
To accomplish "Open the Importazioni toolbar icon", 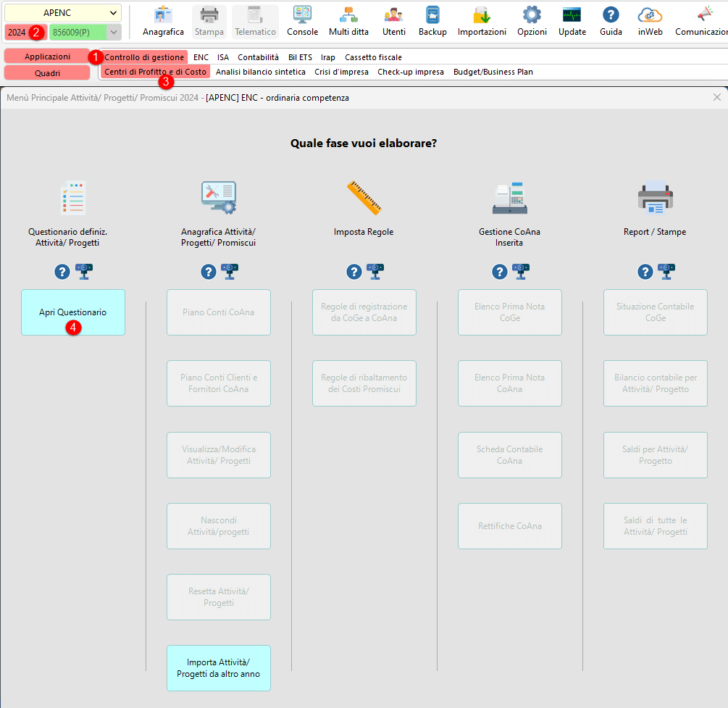I will (x=482, y=21).
